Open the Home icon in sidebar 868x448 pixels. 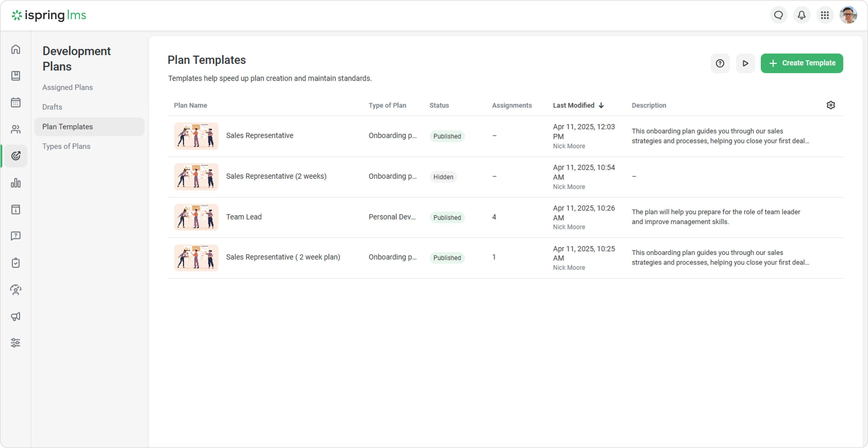(x=15, y=49)
